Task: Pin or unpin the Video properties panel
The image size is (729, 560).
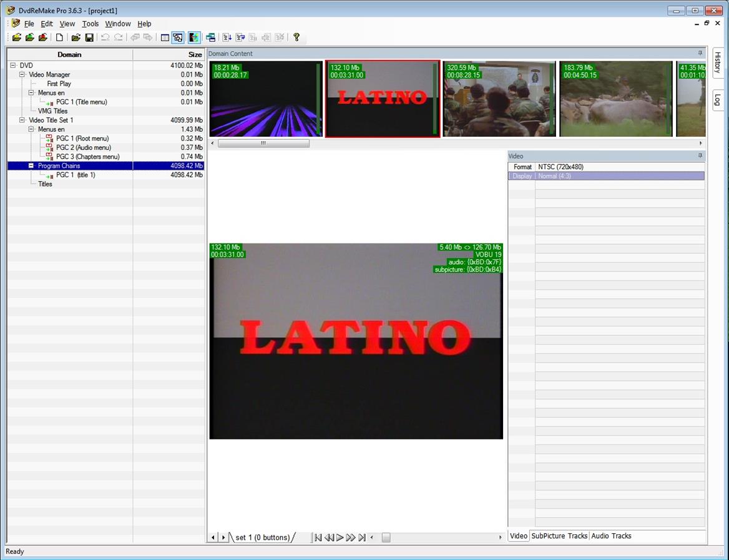Action: tap(700, 155)
